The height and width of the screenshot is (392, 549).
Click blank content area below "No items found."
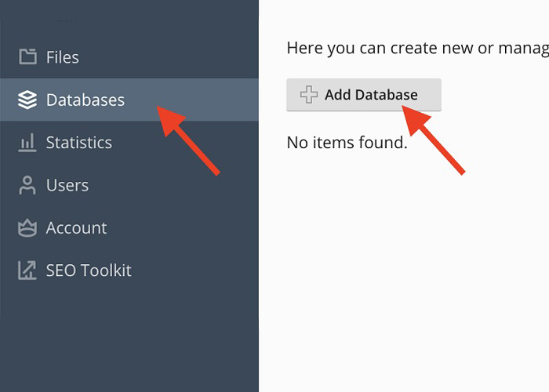click(404, 274)
